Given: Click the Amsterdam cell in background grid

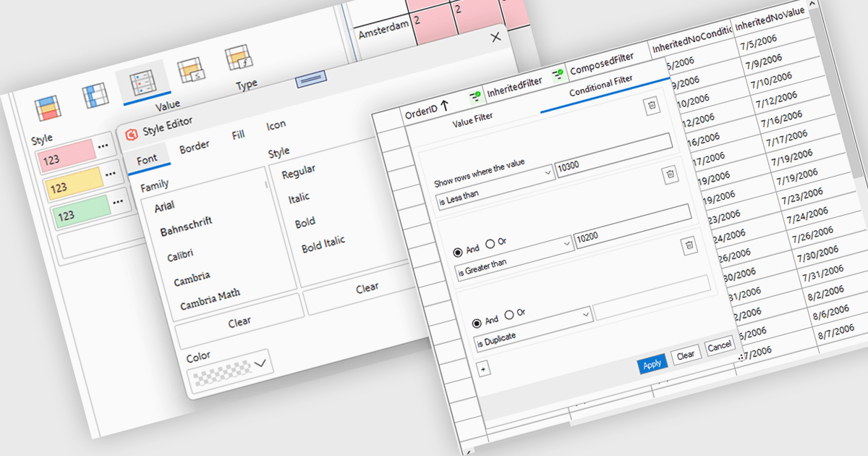Looking at the screenshot, I should 383,28.
